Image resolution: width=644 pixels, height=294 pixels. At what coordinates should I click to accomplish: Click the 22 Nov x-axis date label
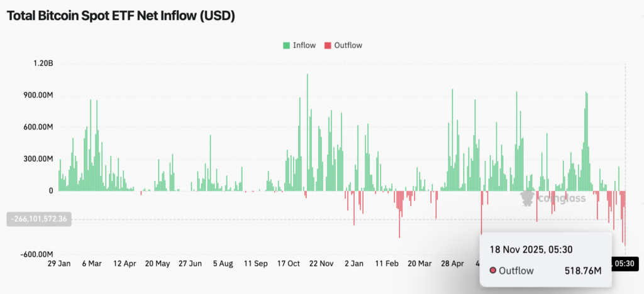tap(322, 264)
